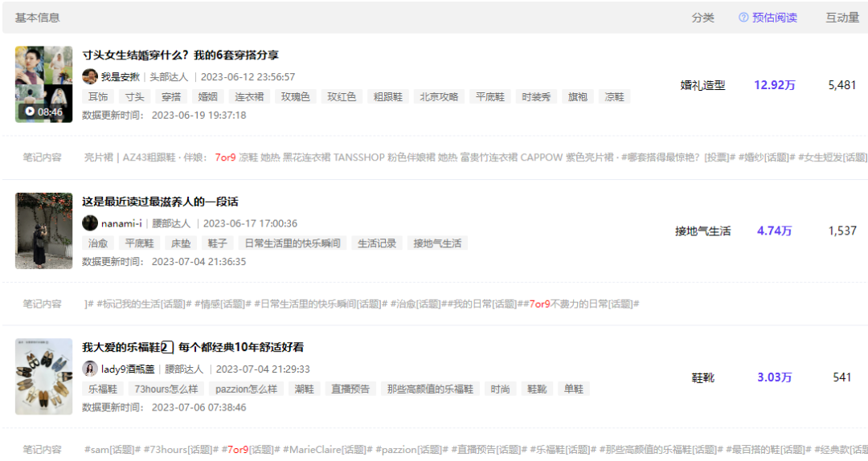
Task: Open the loafer shoes circle thumbnail
Action: point(43,377)
